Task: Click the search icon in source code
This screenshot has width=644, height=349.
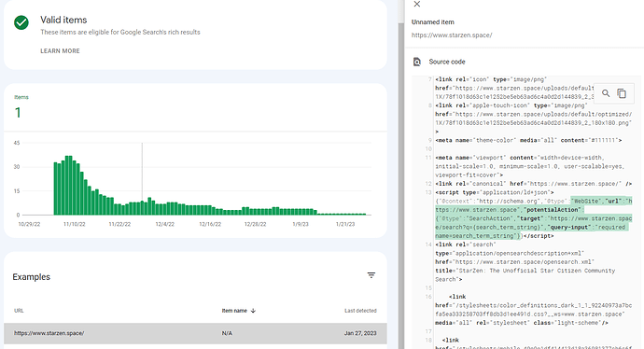Action: click(606, 93)
